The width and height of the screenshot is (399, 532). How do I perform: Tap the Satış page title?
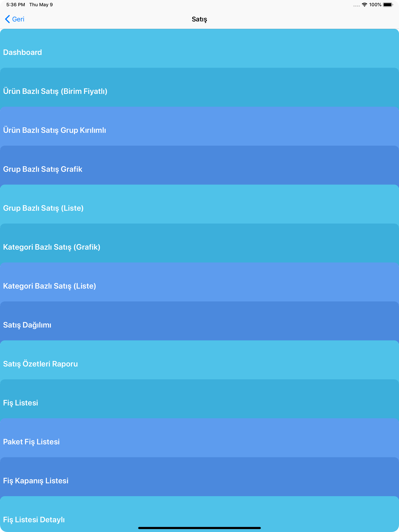[x=199, y=19]
